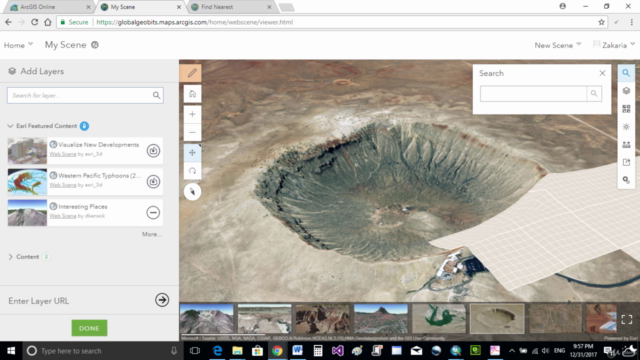640x360 pixels.
Task: Collapse Esri Featured Content section
Action: pos(11,126)
